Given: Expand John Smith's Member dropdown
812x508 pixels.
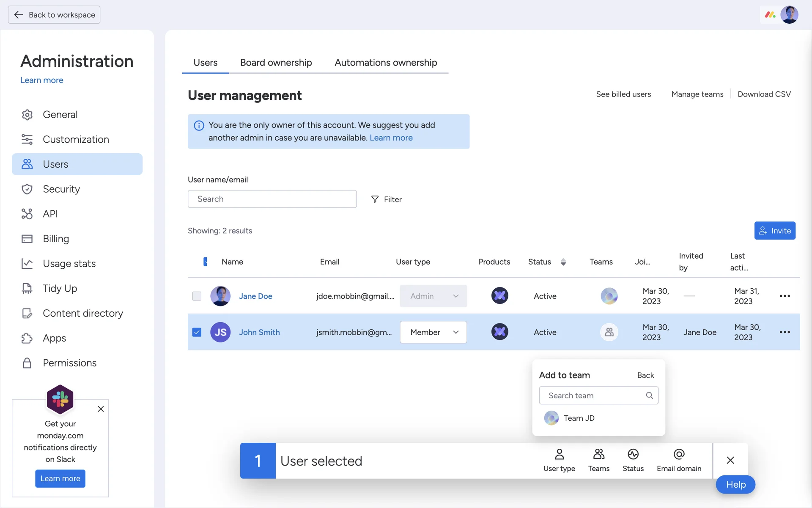Looking at the screenshot, I should [x=433, y=332].
